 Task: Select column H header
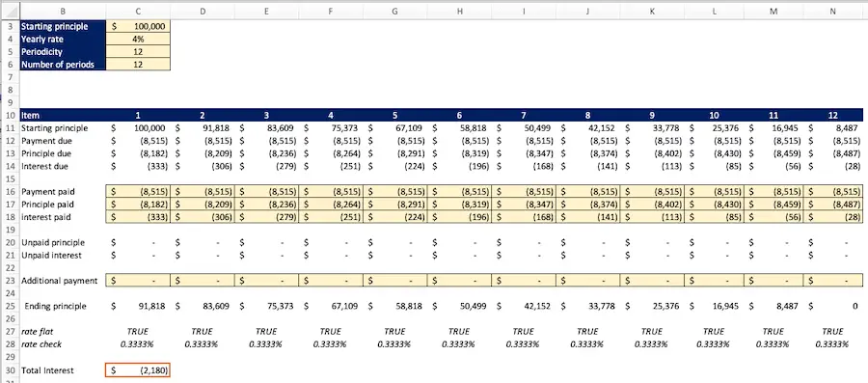pos(459,11)
